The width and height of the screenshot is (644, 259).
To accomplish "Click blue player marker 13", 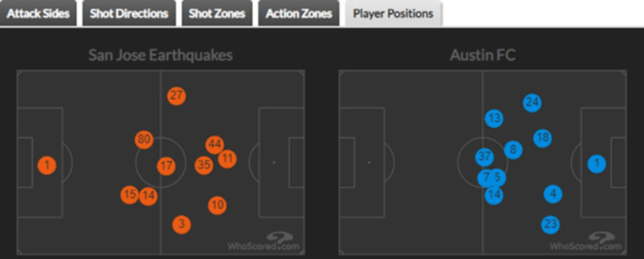I will tap(494, 118).
